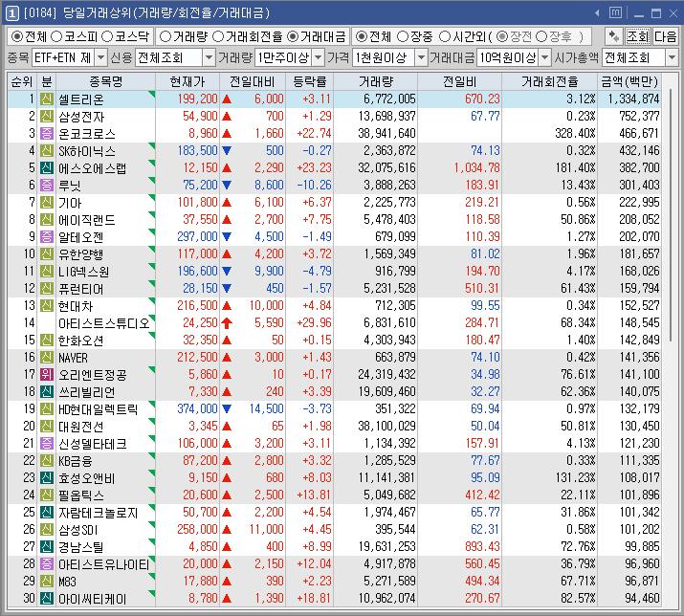This screenshot has height=616, width=684.
Task: Click the down arrow icon for HD현대일렉트릭
Action: point(227,408)
